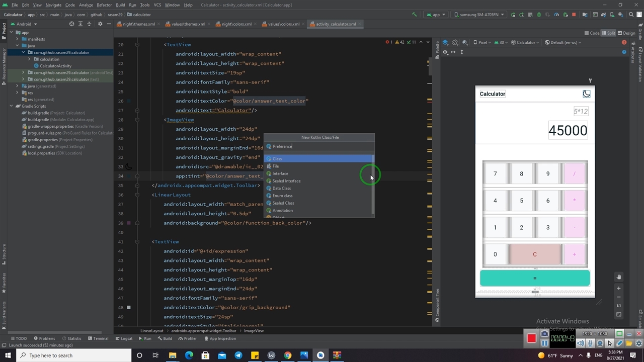Open Project panel gear settings
The width and height of the screenshot is (644, 362).
tap(100, 24)
